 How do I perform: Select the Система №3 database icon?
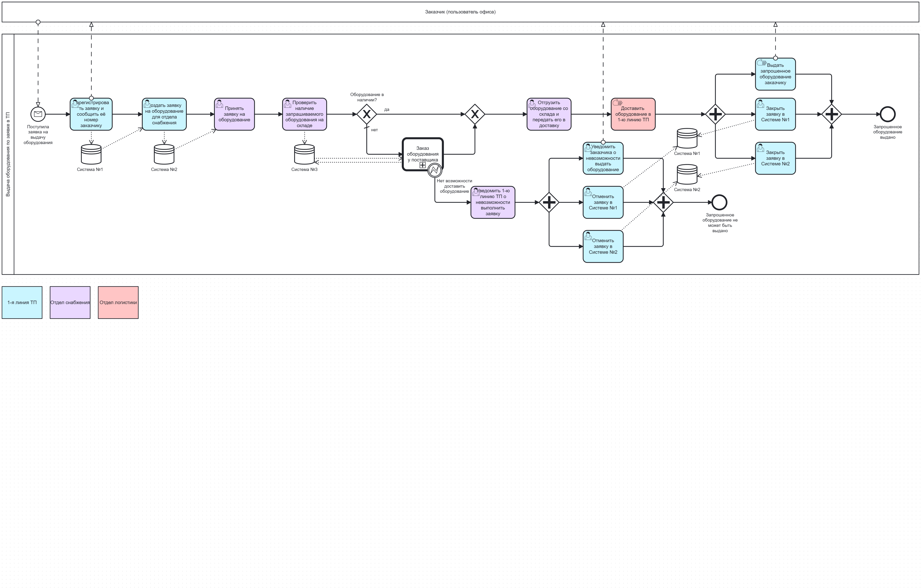[304, 154]
